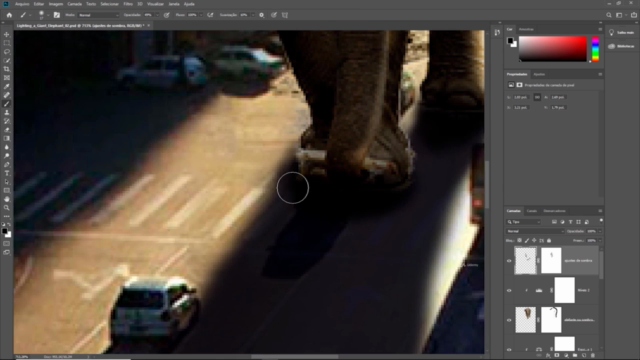640x360 pixels.
Task: Select the Frame tool
Action: pos(7,78)
